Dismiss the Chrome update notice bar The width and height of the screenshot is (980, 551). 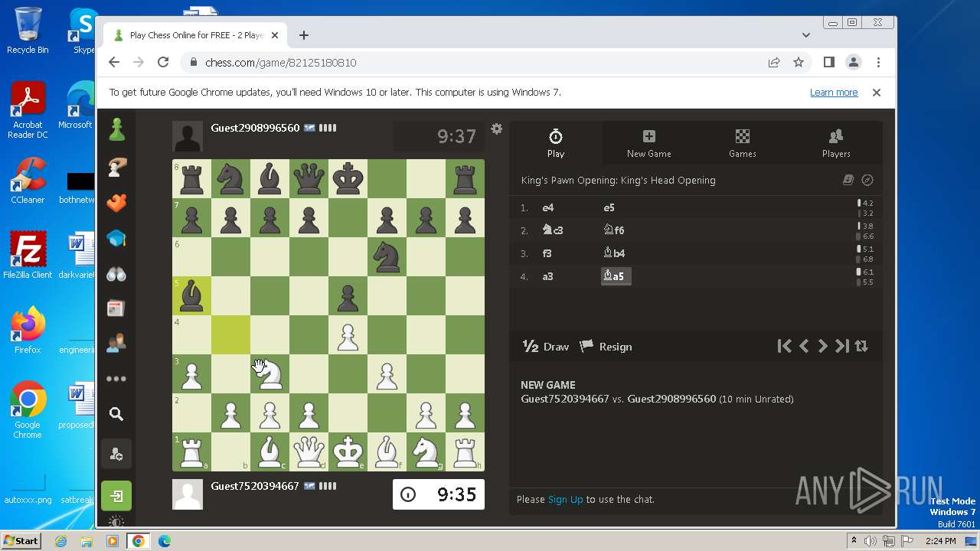point(877,93)
